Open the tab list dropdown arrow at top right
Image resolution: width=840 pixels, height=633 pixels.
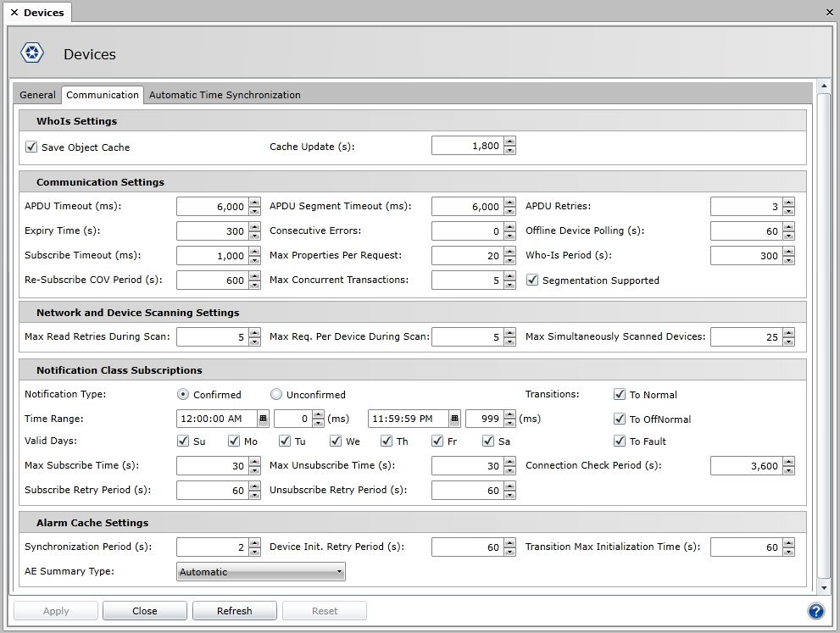(x=829, y=13)
